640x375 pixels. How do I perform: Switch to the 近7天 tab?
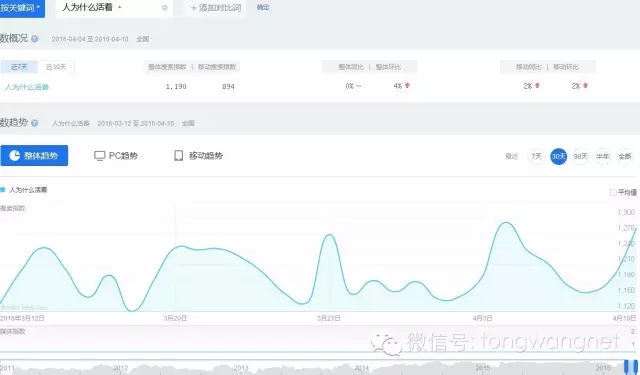tap(19, 67)
